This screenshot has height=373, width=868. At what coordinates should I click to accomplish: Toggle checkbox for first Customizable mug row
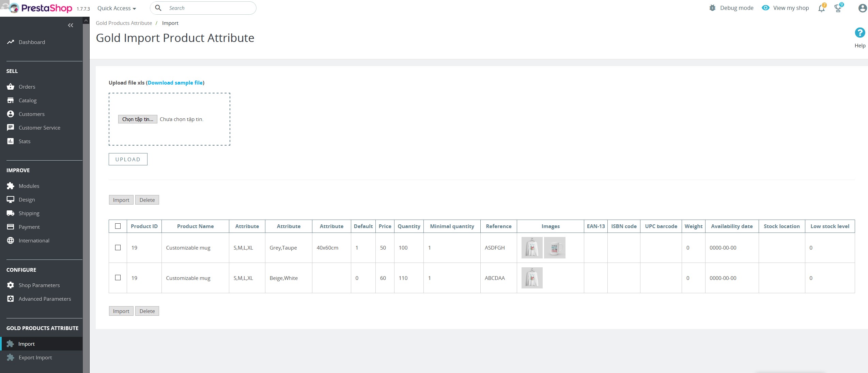pos(118,247)
